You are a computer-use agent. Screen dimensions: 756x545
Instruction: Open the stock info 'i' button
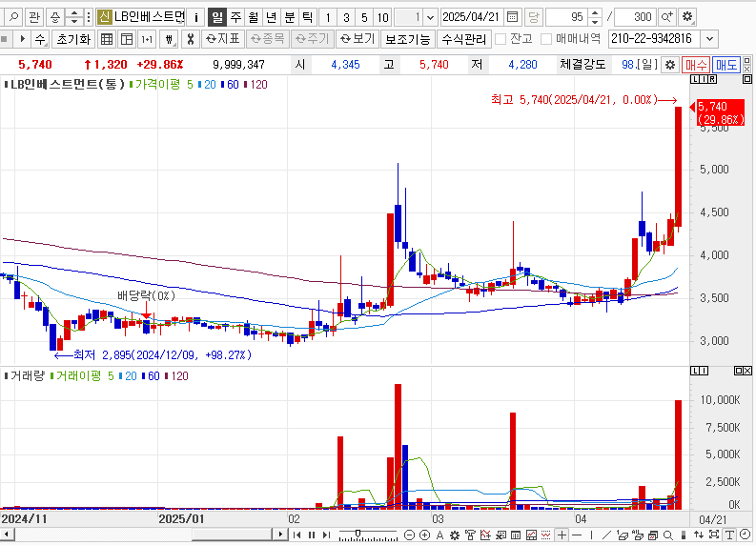click(195, 17)
